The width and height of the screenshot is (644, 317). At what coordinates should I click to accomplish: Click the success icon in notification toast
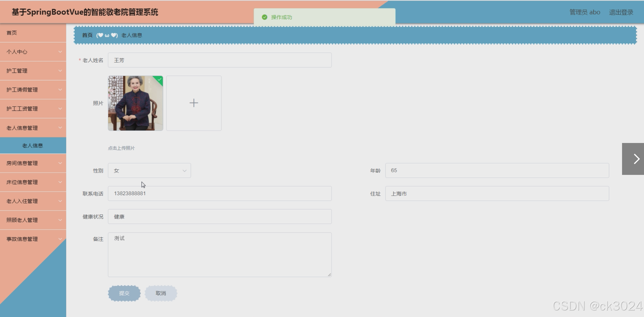pyautogui.click(x=265, y=17)
